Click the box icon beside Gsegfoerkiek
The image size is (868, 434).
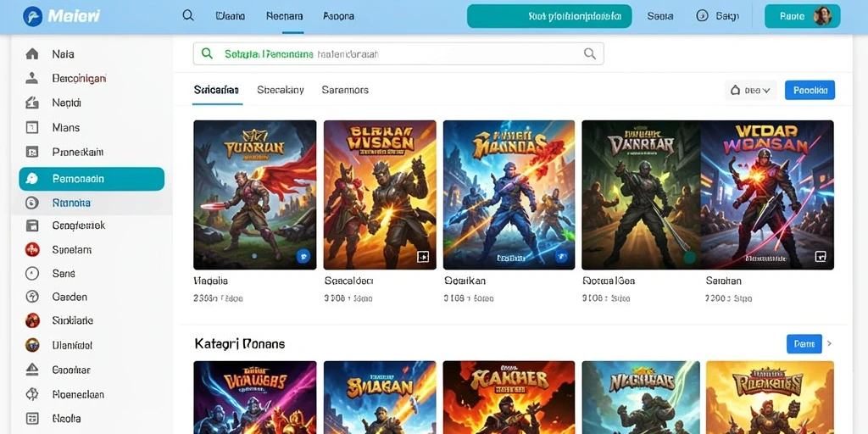(x=32, y=225)
